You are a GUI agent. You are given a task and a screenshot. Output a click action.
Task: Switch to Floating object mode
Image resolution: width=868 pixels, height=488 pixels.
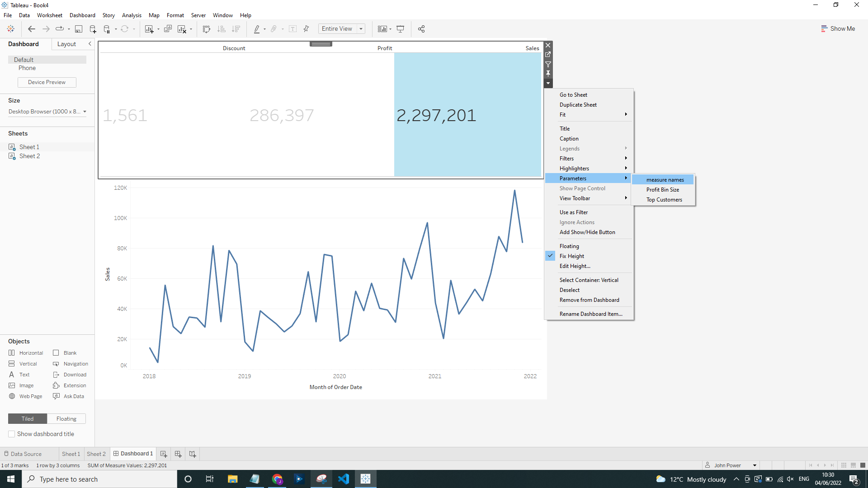[x=66, y=419]
